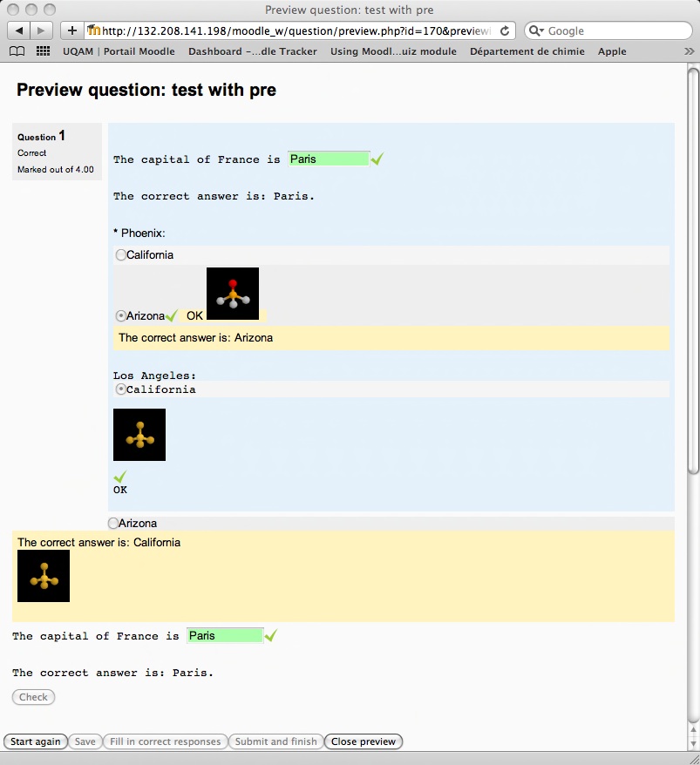Viewport: 700px width, 765px height.
Task: Select Arizona radio under Phoenix
Action: (x=120, y=315)
